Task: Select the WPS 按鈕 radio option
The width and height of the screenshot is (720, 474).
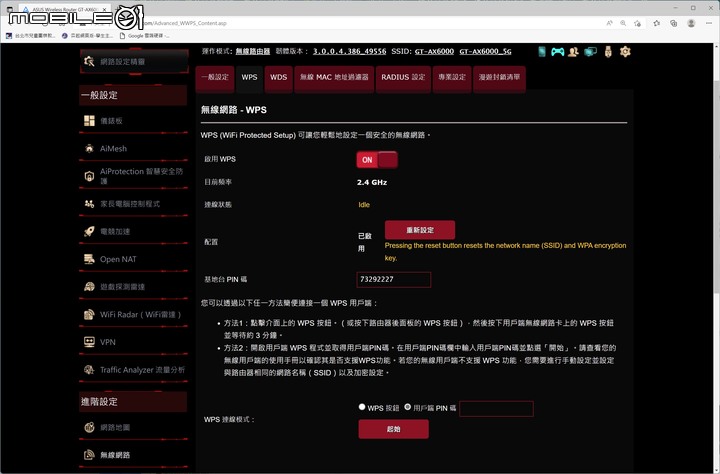Action: (362, 407)
